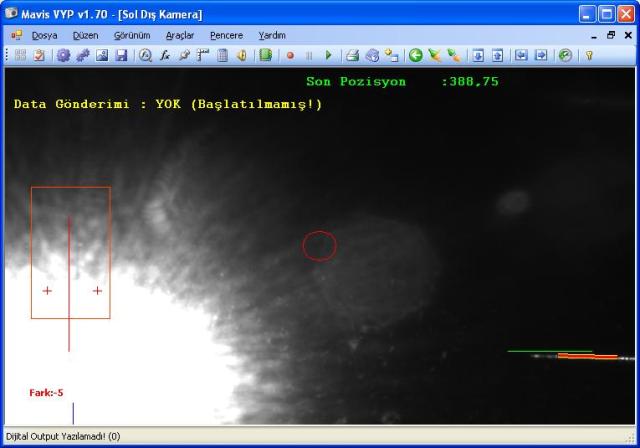Click the 'Fark:-5' label
640x448 pixels.
tap(46, 393)
